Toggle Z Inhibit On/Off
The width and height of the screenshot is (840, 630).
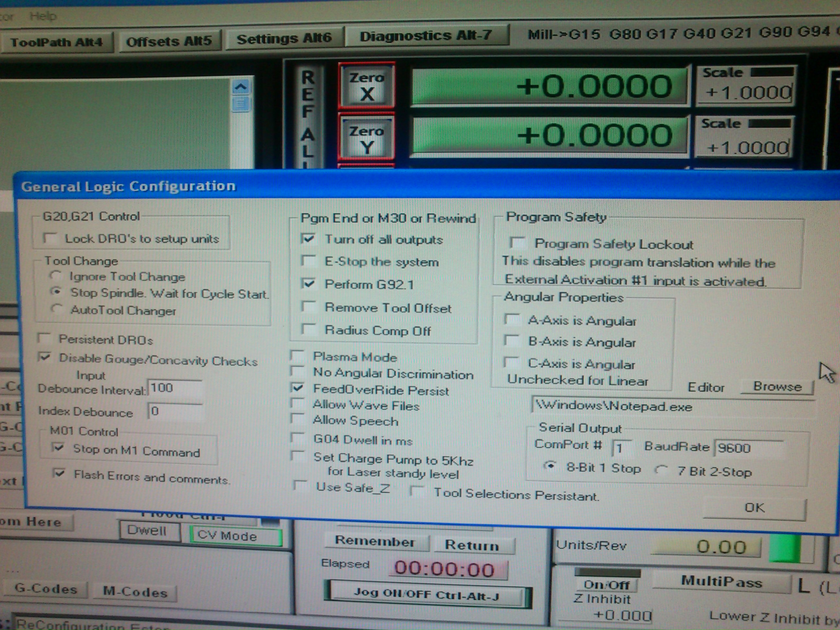click(x=607, y=585)
